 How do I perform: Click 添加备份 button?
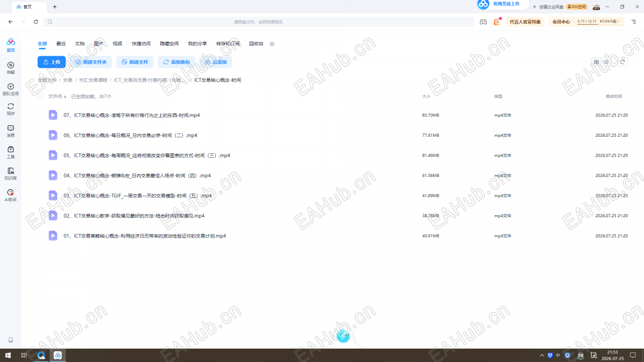click(177, 62)
